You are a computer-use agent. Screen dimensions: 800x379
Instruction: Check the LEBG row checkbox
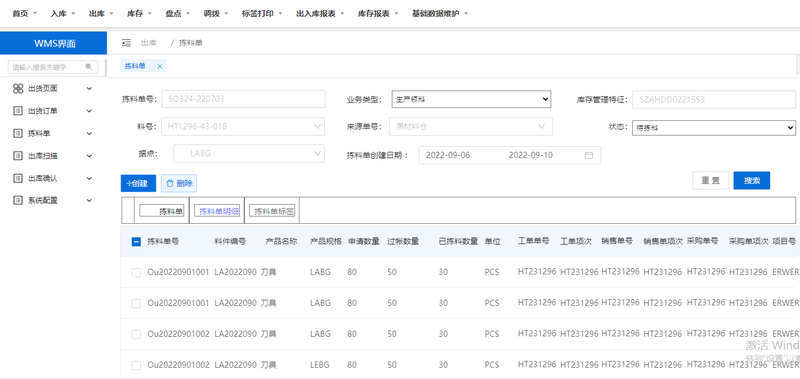(136, 365)
